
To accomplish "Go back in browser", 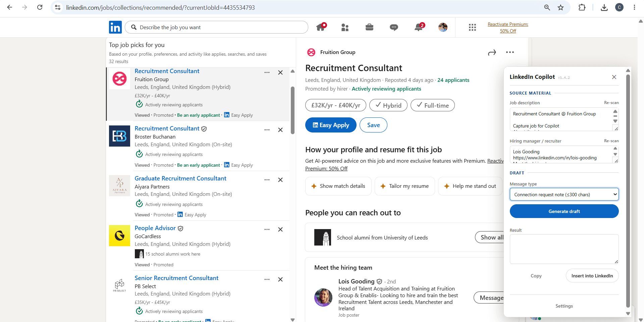I will [10, 7].
